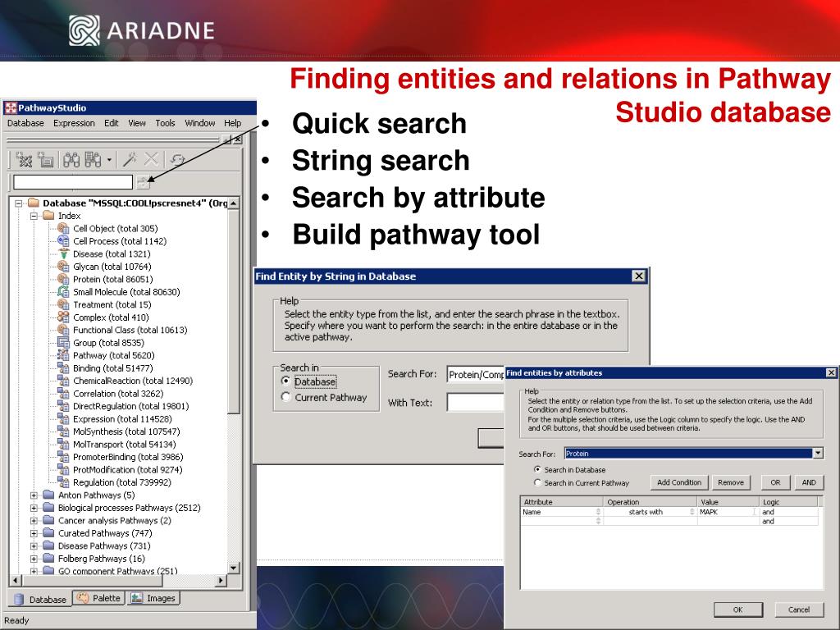Image resolution: width=840 pixels, height=630 pixels.
Task: Open the Database menu
Action: pos(25,123)
